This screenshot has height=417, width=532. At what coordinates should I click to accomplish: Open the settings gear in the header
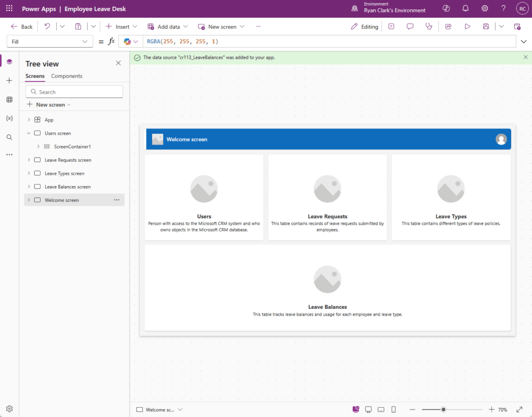click(x=485, y=8)
